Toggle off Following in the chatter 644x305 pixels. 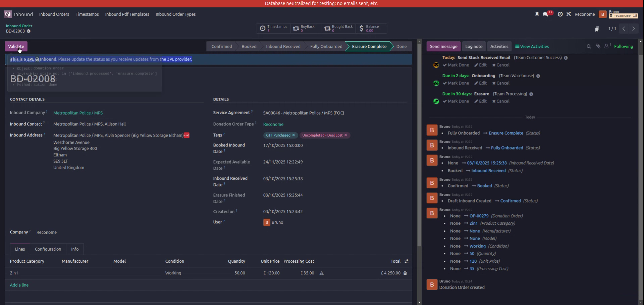coord(624,46)
